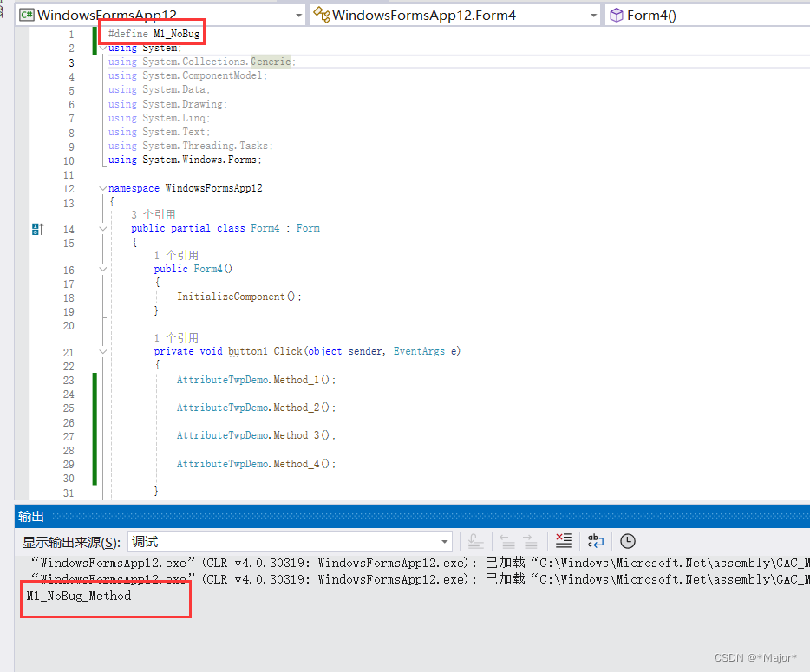Click the C# project icon in navigation bar
Viewport: 810px width, 672px height.
tap(26, 16)
